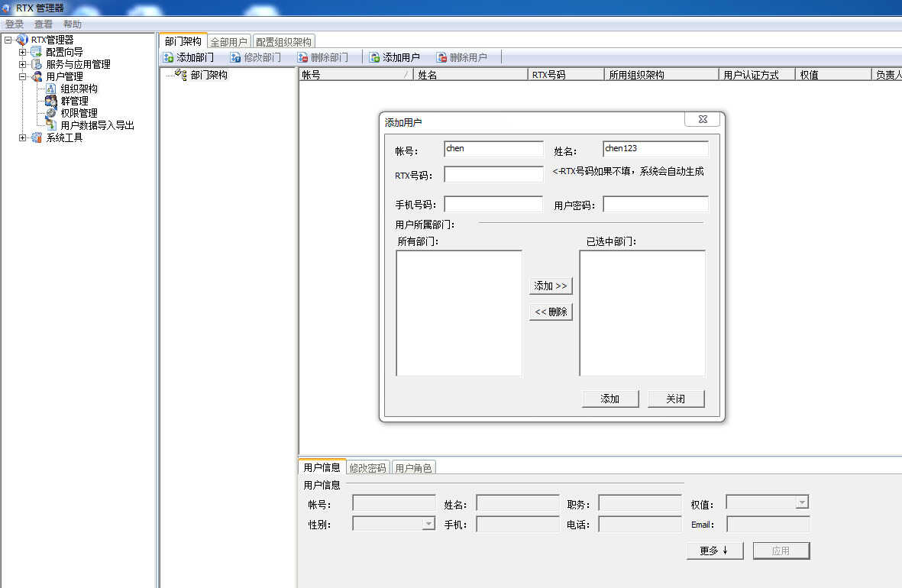Click the 帐号 field containing chen
Image resolution: width=902 pixels, height=588 pixels.
[493, 148]
